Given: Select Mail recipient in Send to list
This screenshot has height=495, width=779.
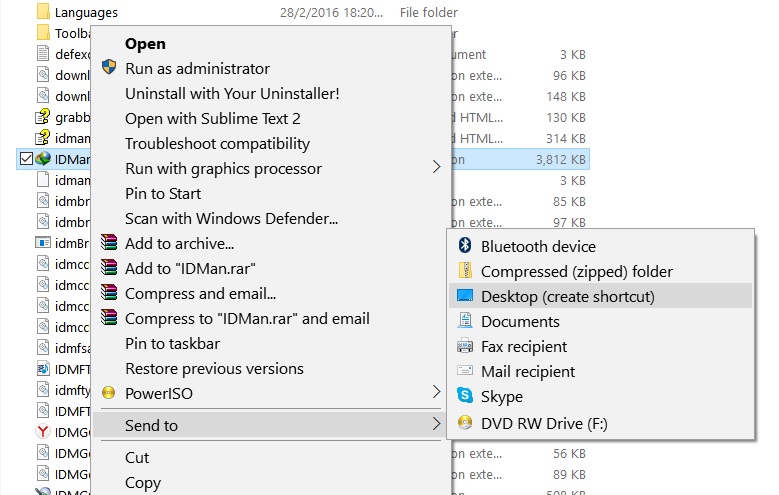Looking at the screenshot, I should point(528,372).
